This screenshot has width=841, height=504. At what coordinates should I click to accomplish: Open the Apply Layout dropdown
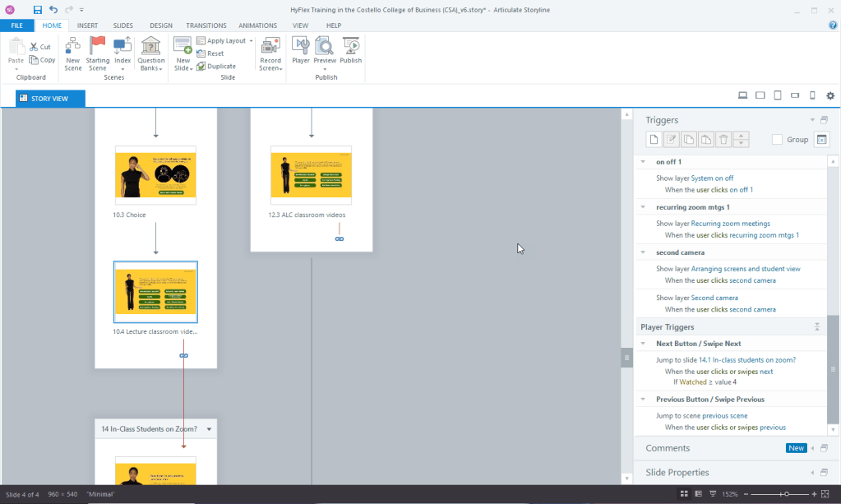pos(251,40)
